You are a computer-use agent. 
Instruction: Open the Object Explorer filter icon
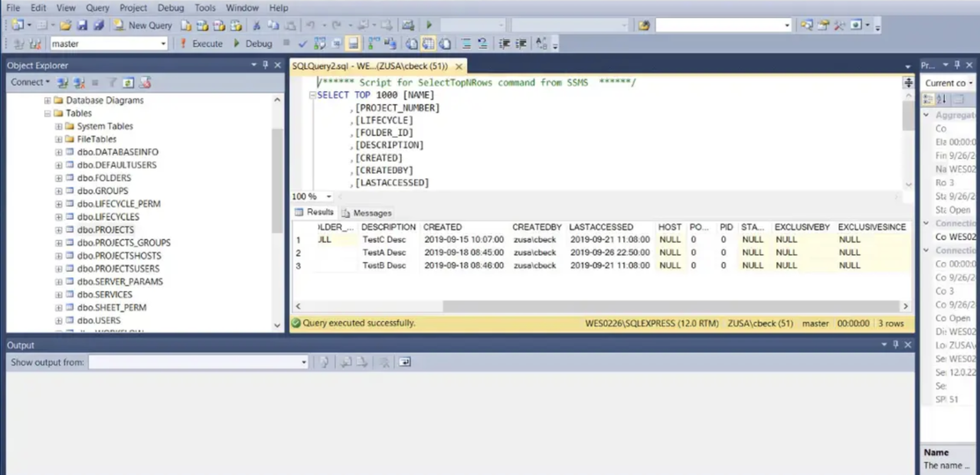[112, 82]
